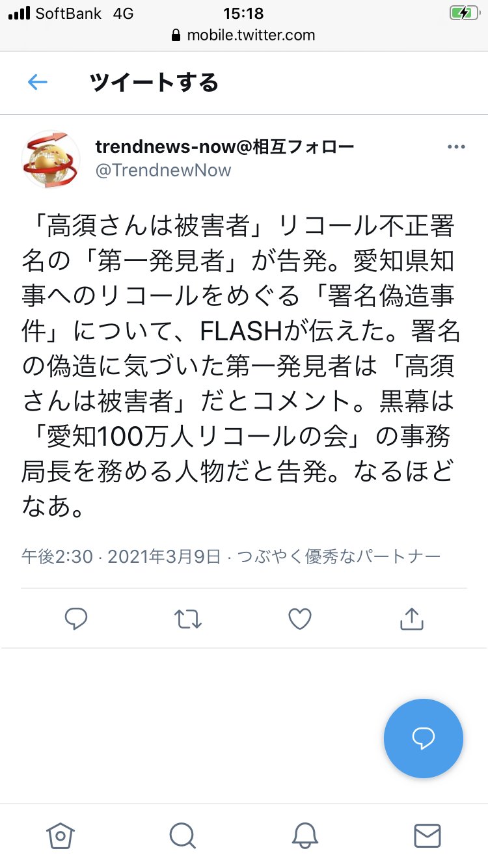Open the tweet's three-dot more menu
This screenshot has width=488, height=868.
point(456,147)
